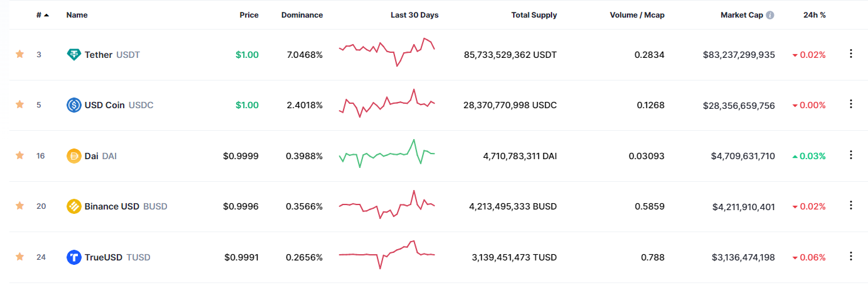Click dominance value 7.0468%
The height and width of the screenshot is (285, 868).
pos(305,55)
